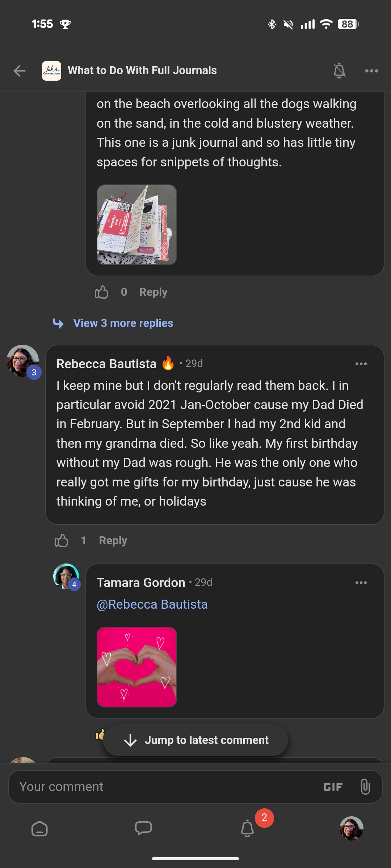Viewport: 391px width, 868px height.
Task: Tap the back arrow in header
Action: [x=20, y=71]
